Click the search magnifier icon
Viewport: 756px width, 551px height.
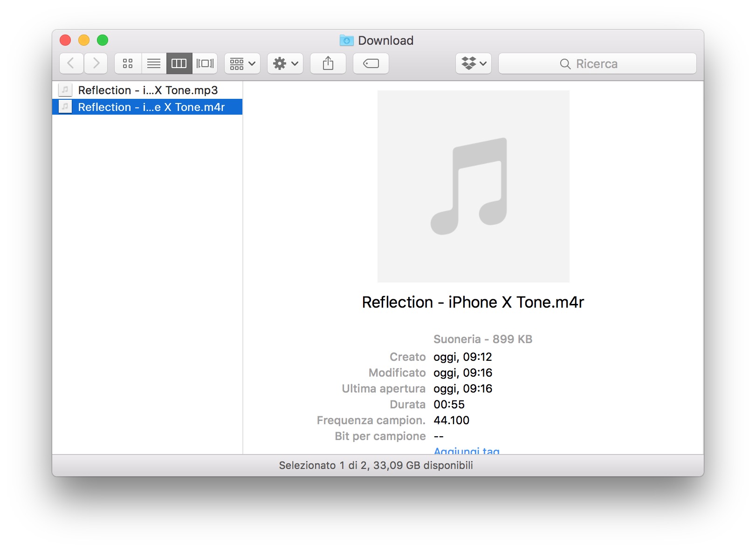click(565, 64)
